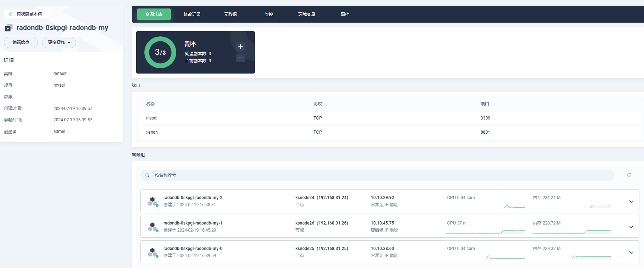This screenshot has height=268, width=644.
Task: Click the 集群 value default
Action: coord(60,74)
